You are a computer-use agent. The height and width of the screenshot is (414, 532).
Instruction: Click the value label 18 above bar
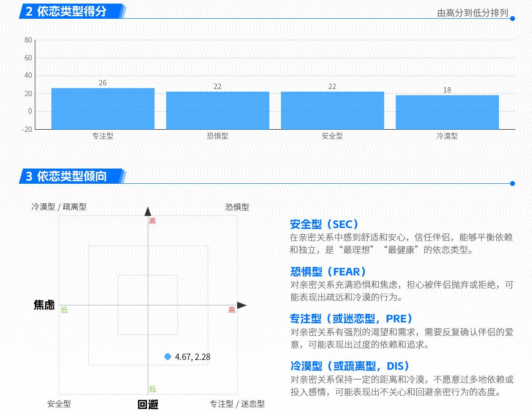click(x=447, y=90)
